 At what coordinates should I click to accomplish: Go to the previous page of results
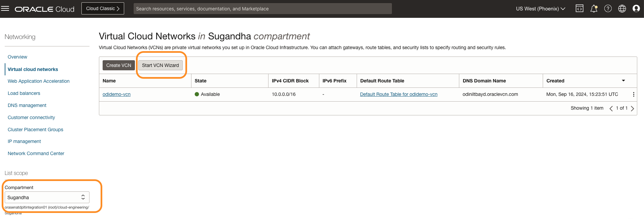tap(611, 108)
